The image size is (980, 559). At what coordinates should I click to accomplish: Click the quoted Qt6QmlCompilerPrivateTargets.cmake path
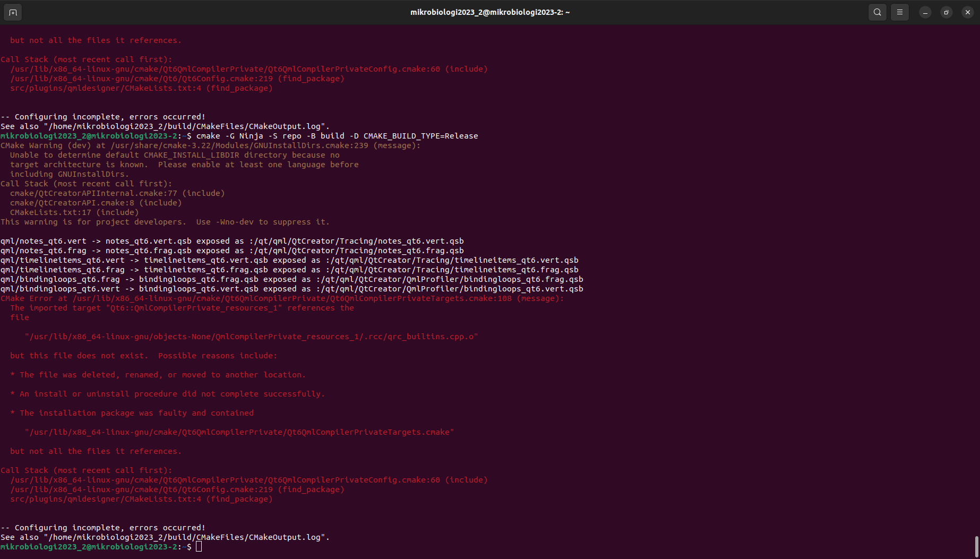pos(239,432)
